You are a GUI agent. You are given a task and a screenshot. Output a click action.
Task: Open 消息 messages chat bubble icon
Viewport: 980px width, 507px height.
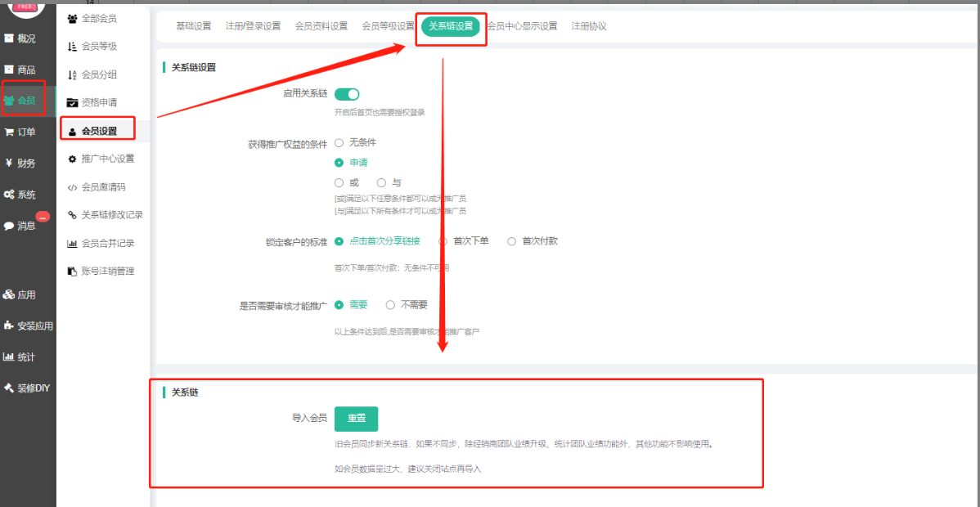[9, 226]
